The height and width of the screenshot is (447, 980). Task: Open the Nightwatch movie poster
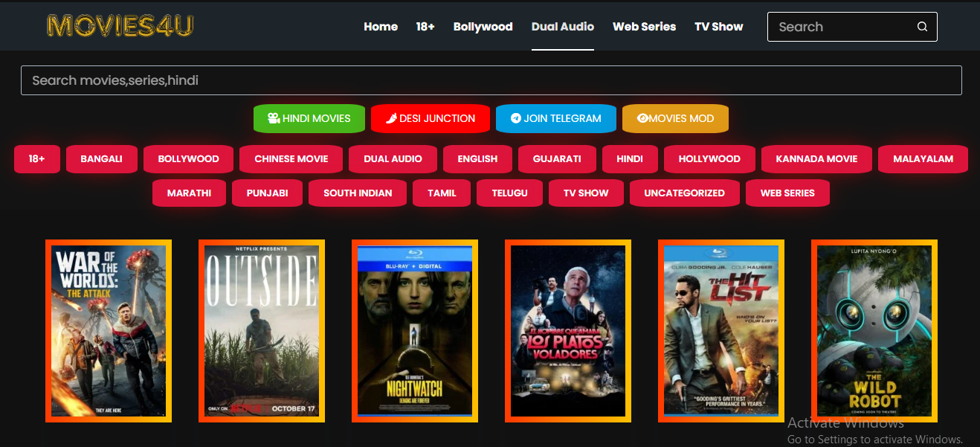[415, 331]
